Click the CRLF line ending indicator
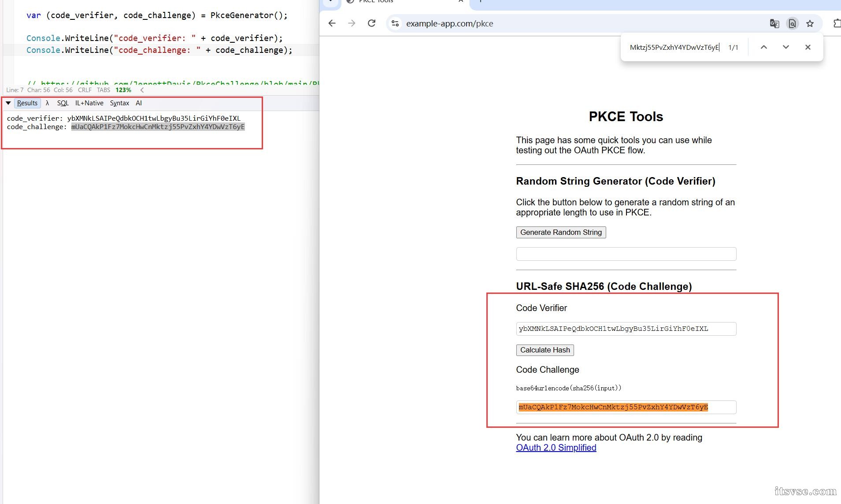 coord(85,90)
